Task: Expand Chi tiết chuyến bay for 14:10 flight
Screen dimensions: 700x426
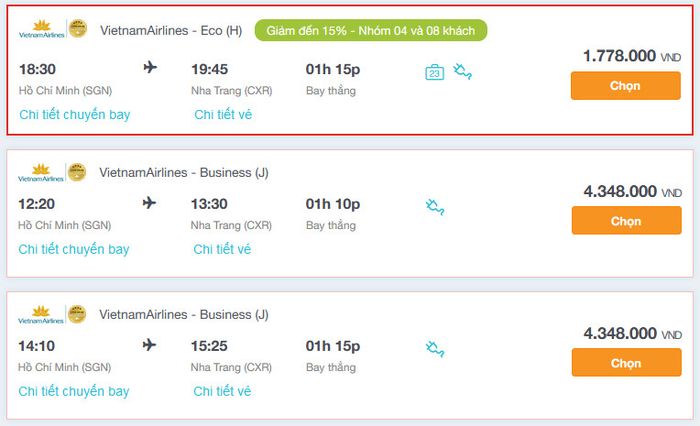Action: click(x=74, y=391)
